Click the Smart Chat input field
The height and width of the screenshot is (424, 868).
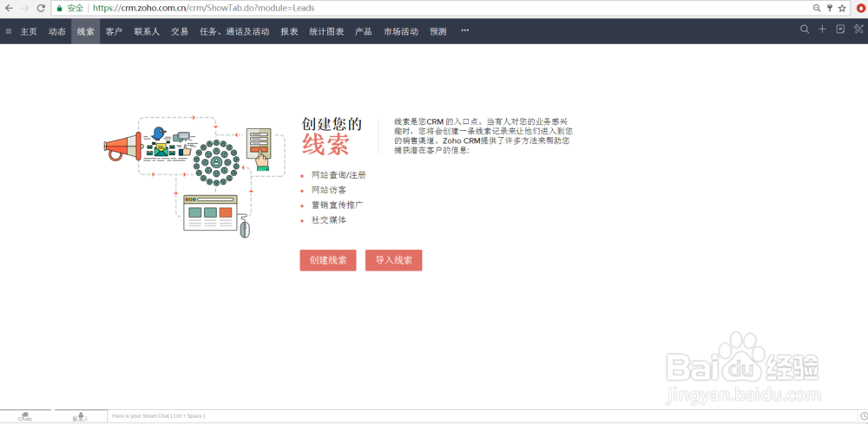[482, 415]
